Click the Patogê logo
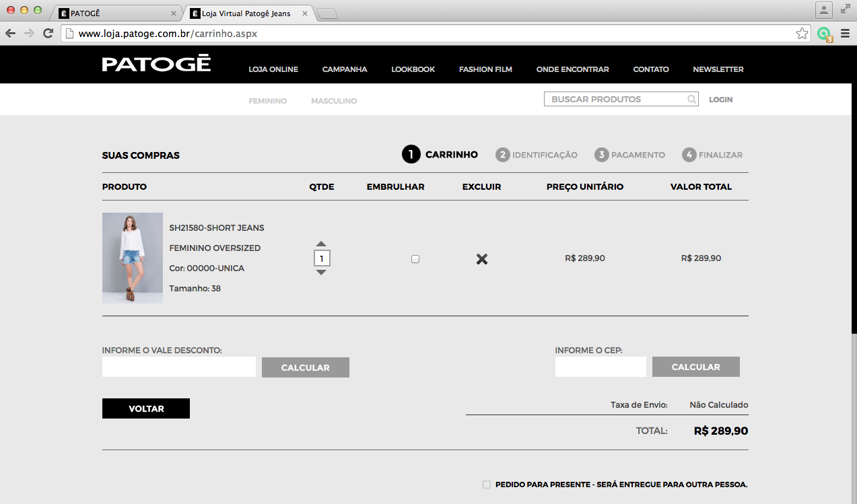Screen dimensions: 857x504 (x=156, y=65)
